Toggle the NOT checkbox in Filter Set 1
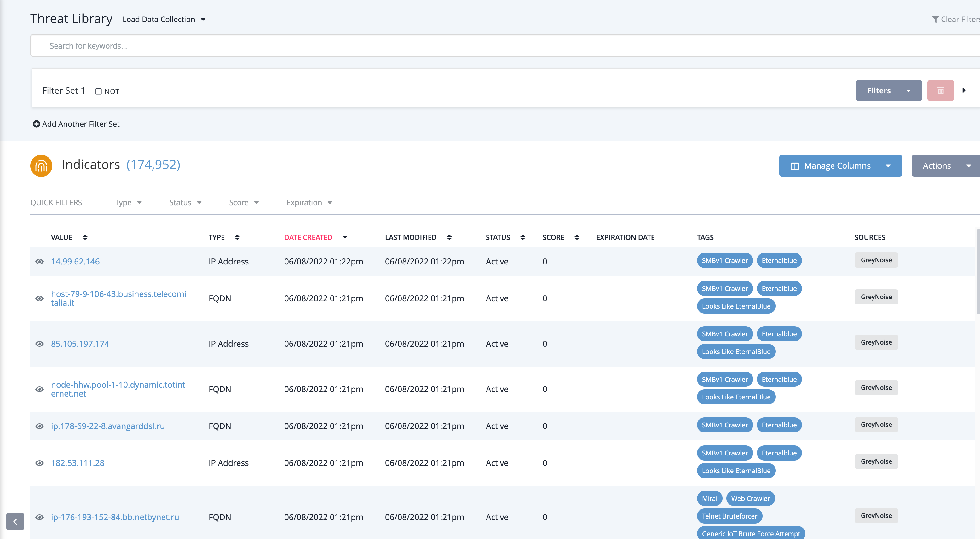This screenshot has height=539, width=980. (x=99, y=91)
